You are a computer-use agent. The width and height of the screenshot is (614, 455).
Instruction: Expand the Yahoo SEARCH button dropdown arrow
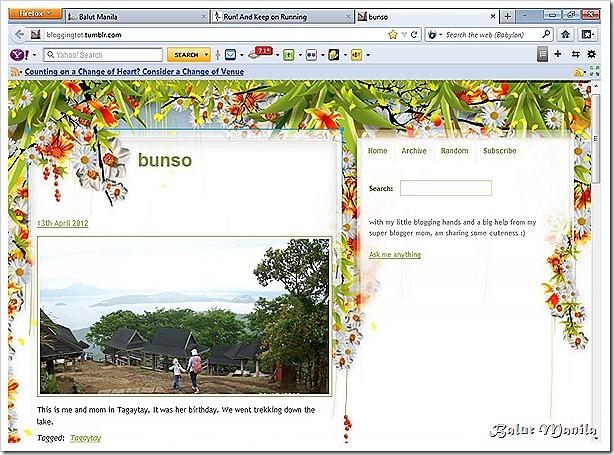pyautogui.click(x=206, y=55)
